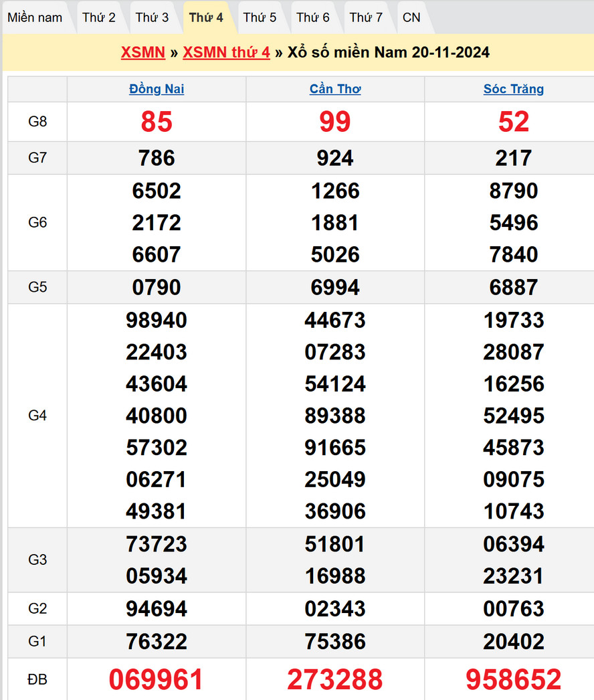Viewport: 594px width, 700px height.
Task: Click the Cần Thơ column header link
Action: (x=335, y=89)
